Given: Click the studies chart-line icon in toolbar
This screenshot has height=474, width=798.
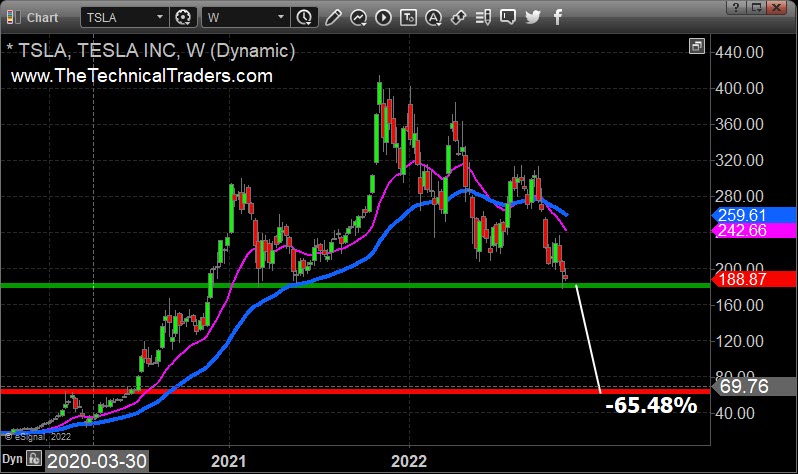Looking at the screenshot, I should [358, 17].
